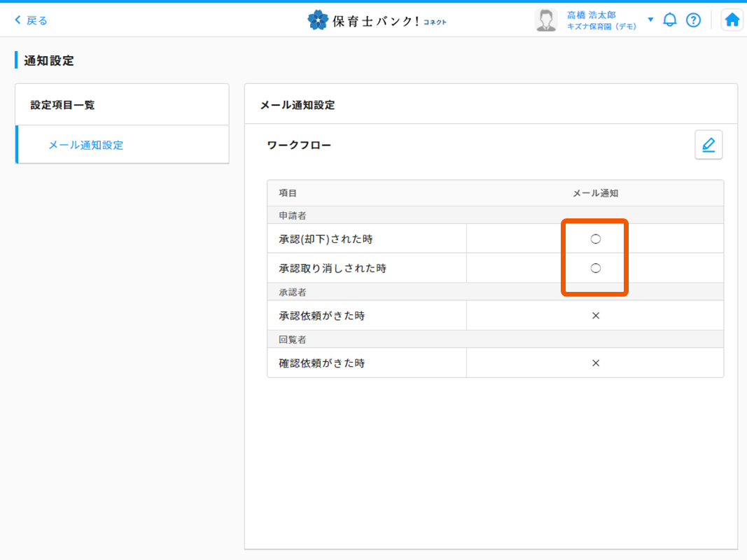Click the user avatar picture
The height and width of the screenshot is (560, 747).
(x=546, y=20)
